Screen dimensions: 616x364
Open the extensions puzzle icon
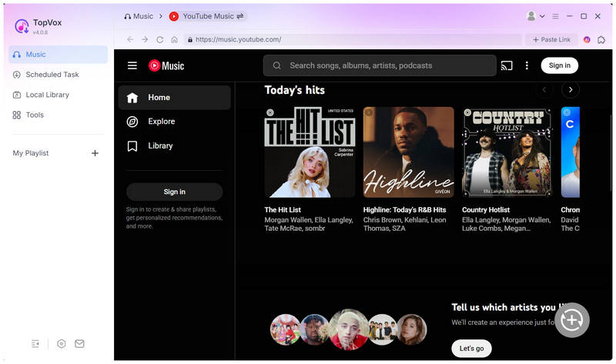pos(601,40)
